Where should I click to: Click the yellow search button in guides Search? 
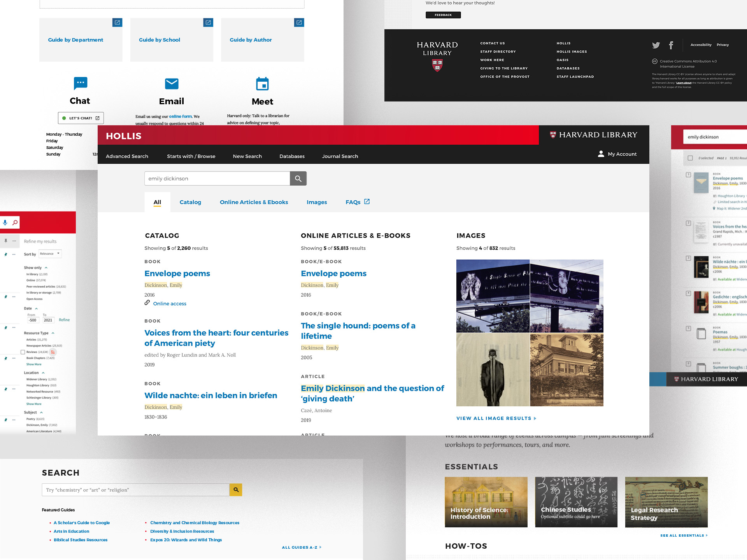tap(236, 490)
